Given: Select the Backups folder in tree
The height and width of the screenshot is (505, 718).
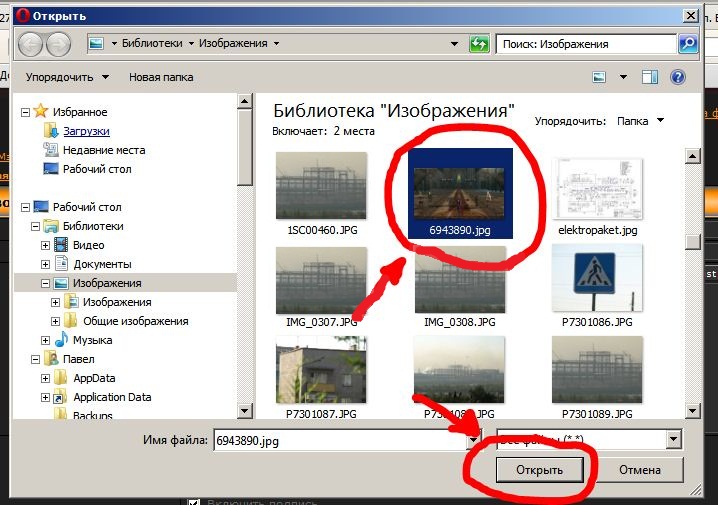Looking at the screenshot, I should pos(92,415).
